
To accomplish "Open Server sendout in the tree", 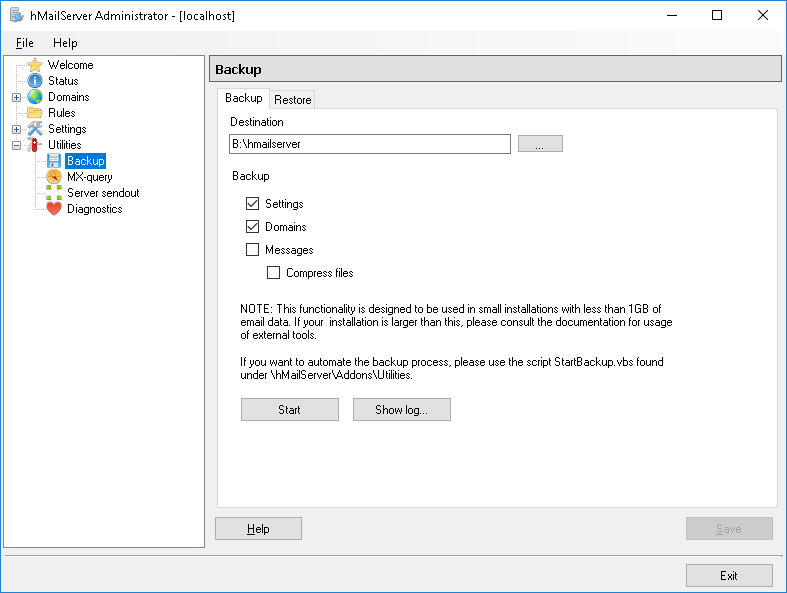I will point(103,193).
